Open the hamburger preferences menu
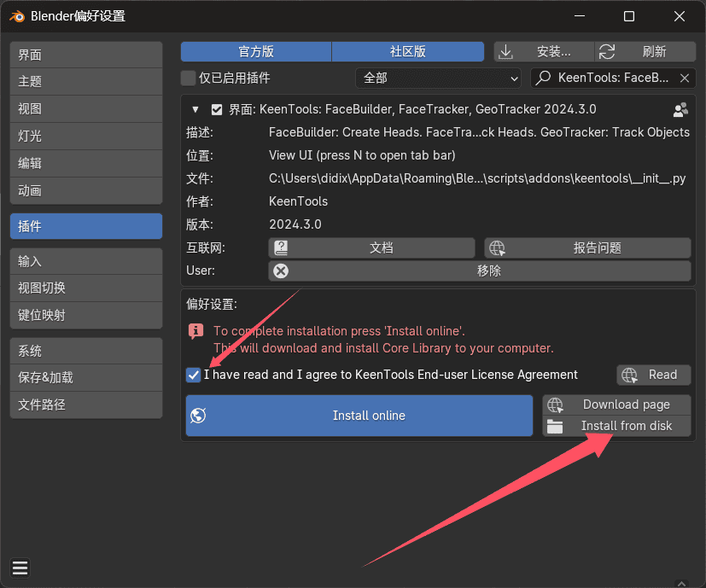Screen dimensions: 706x588 pyautogui.click(x=20, y=568)
